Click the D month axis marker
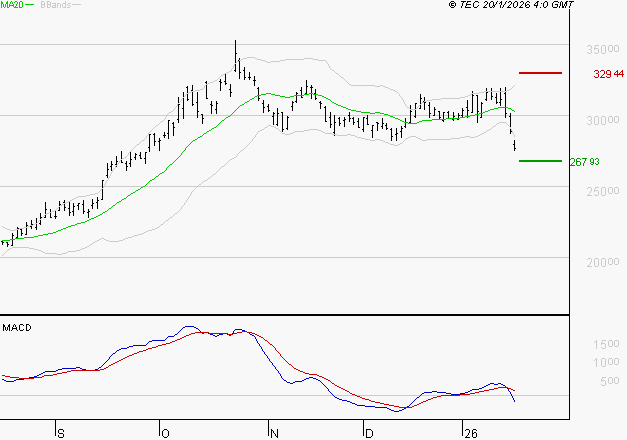The width and height of the screenshot is (627, 440). pyautogui.click(x=369, y=434)
